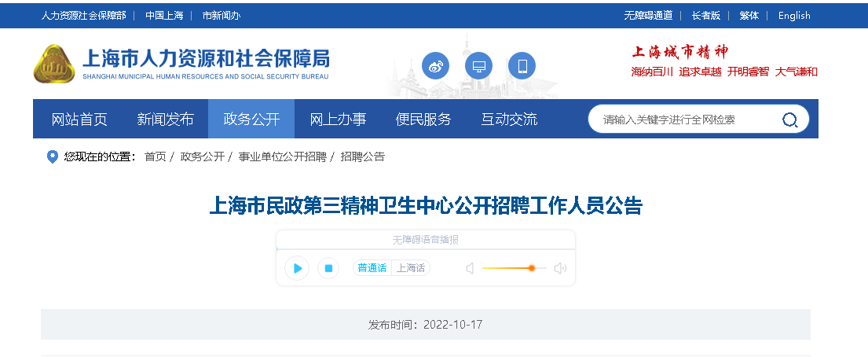Play the audio broadcast

tap(297, 268)
